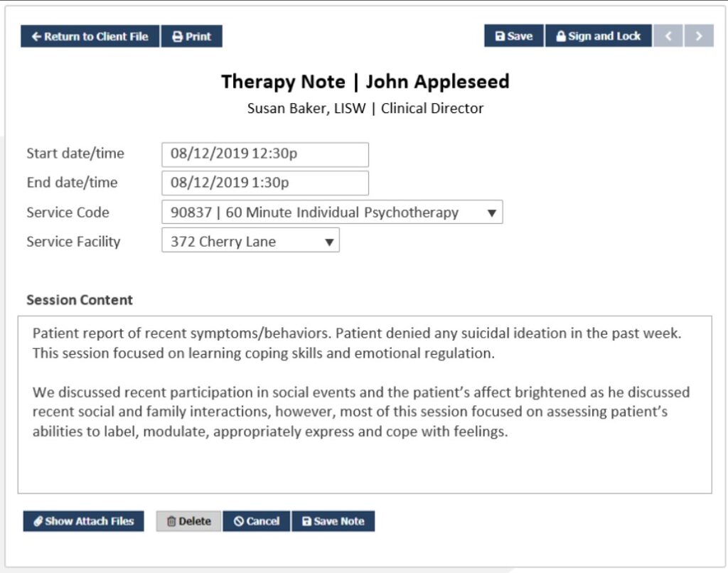Viewport: 728px width, 573px height.
Task: Go to next note with right chevron
Action: 699,36
